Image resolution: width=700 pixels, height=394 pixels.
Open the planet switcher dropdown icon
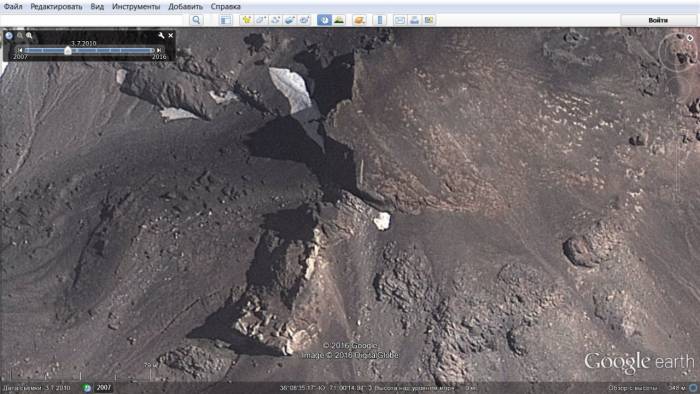click(359, 20)
